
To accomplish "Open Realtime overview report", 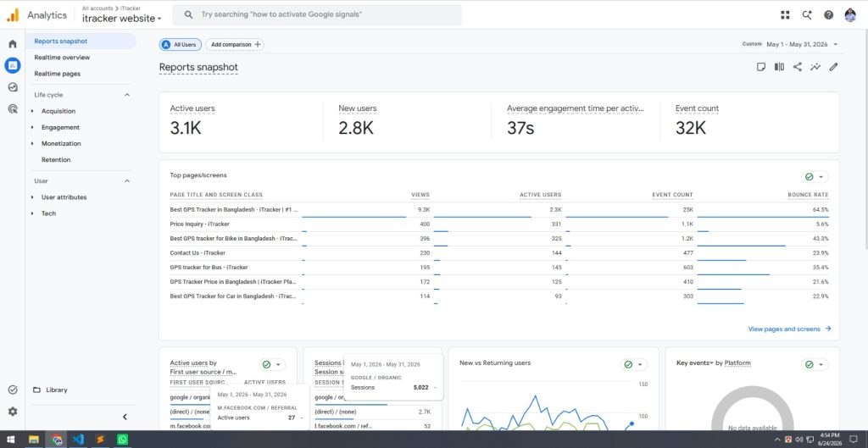I will point(62,58).
